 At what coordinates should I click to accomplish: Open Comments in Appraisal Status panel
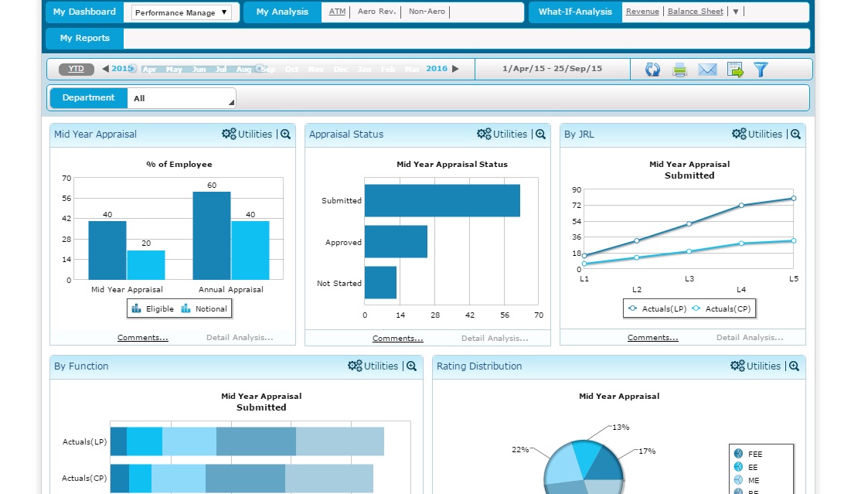coord(397,338)
